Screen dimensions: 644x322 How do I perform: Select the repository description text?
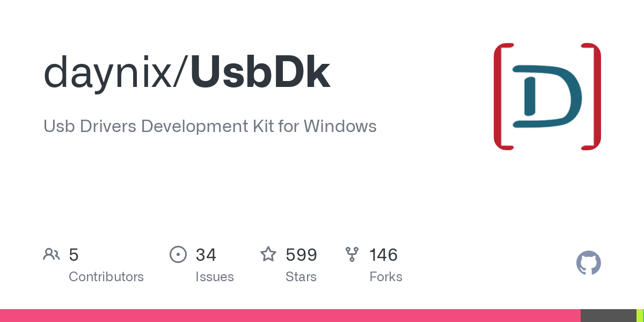(x=210, y=126)
